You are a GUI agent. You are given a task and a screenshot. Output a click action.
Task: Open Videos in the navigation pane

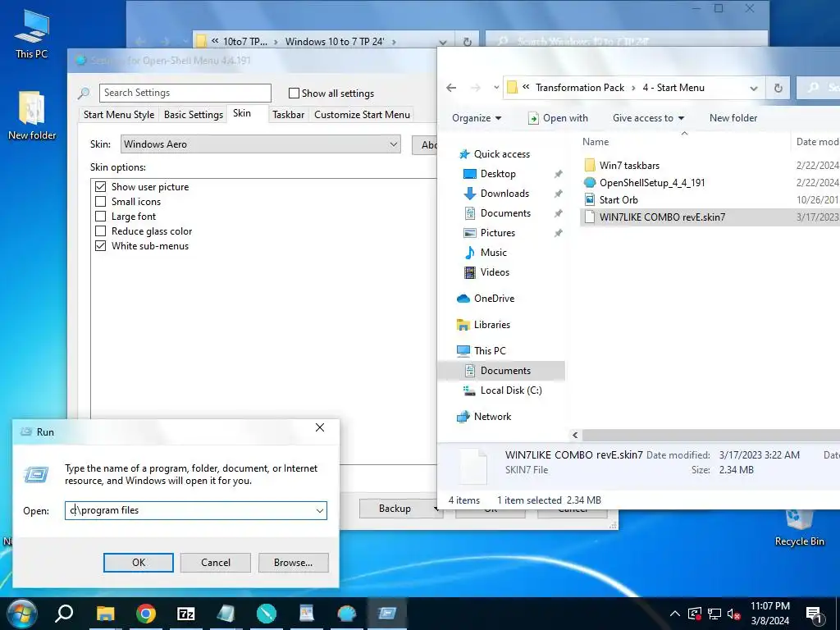486,272
